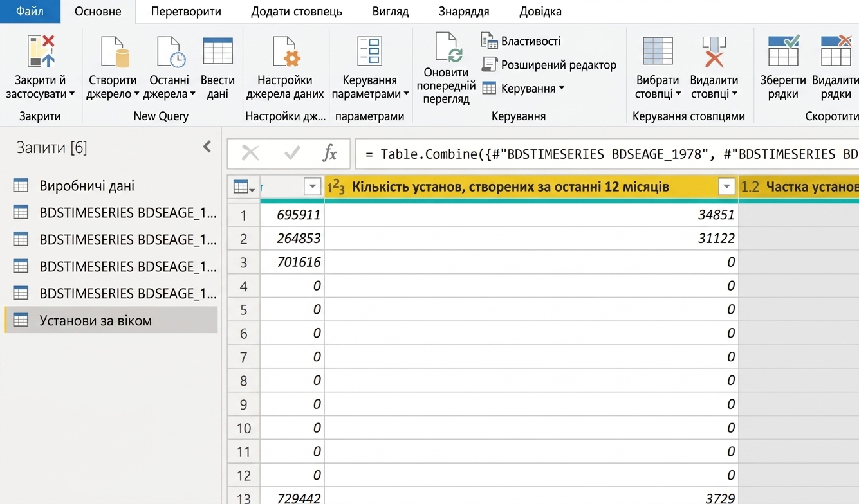The height and width of the screenshot is (504, 859).
Task: Expand Закрити й застосувати dropdown arrow
Action: (x=72, y=94)
